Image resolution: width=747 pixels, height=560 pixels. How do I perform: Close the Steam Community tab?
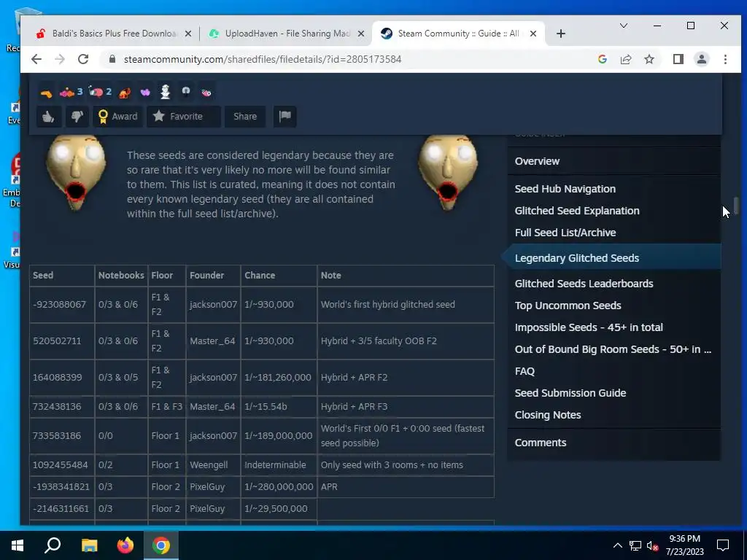point(533,34)
